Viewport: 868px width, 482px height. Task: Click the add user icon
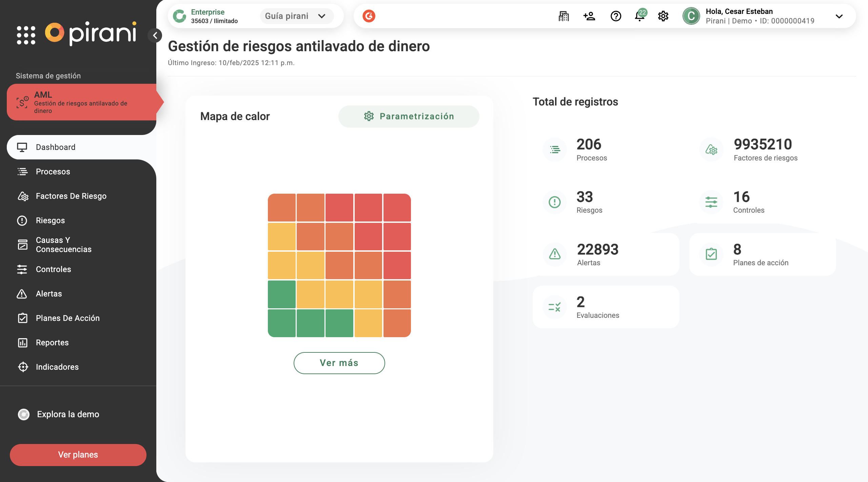coord(589,16)
